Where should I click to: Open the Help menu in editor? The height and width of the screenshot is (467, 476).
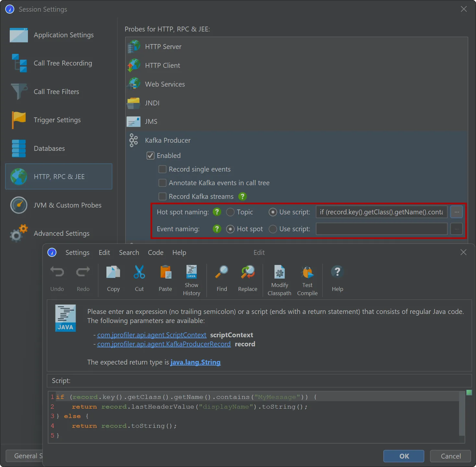click(179, 253)
